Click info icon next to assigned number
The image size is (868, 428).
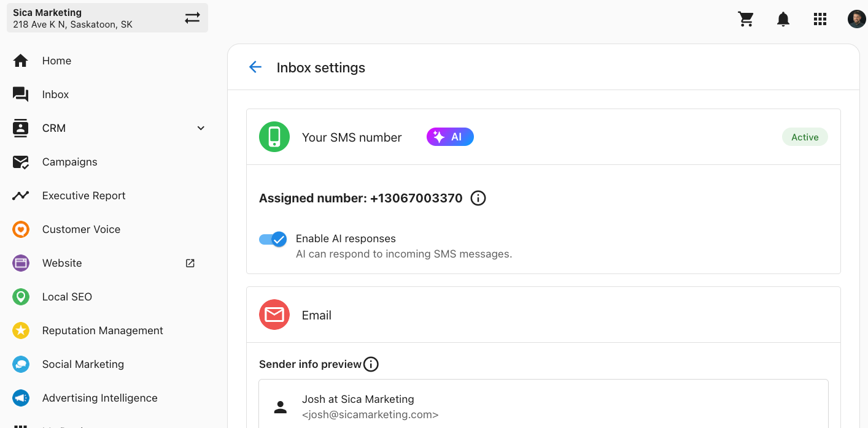pos(478,198)
